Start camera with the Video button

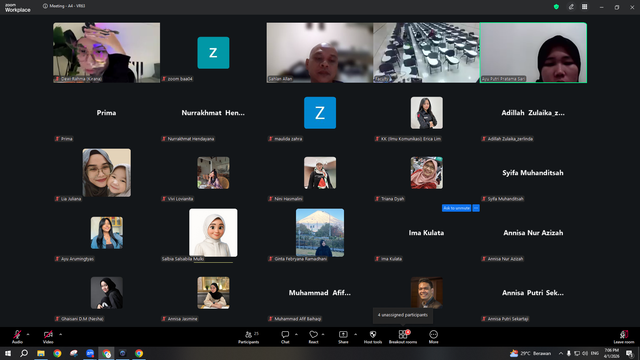[x=48, y=337]
